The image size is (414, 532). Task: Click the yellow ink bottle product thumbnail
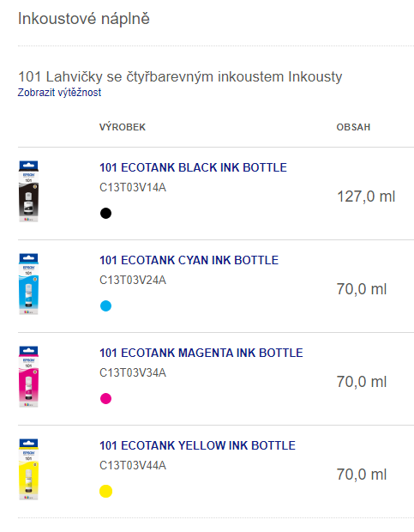(28, 469)
